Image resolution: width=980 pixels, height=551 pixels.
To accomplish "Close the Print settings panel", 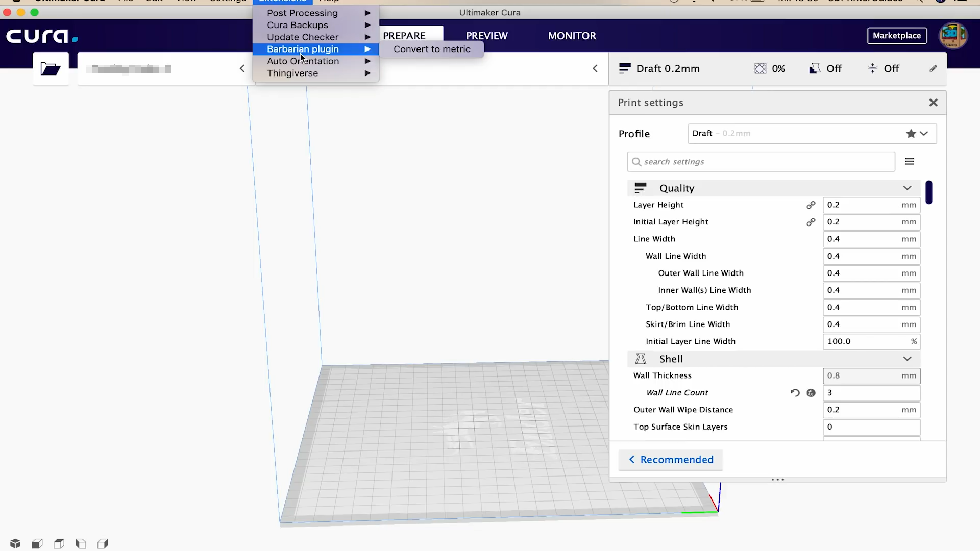I will point(934,103).
